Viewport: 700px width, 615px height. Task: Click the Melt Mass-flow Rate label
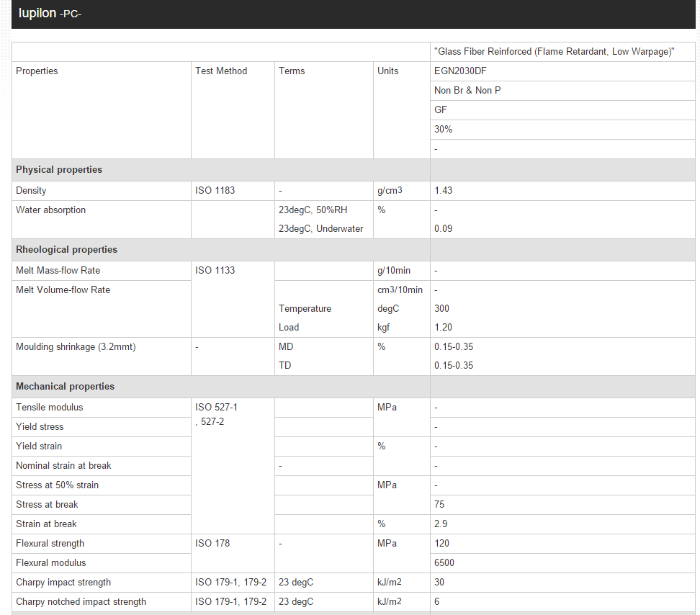tap(58, 271)
